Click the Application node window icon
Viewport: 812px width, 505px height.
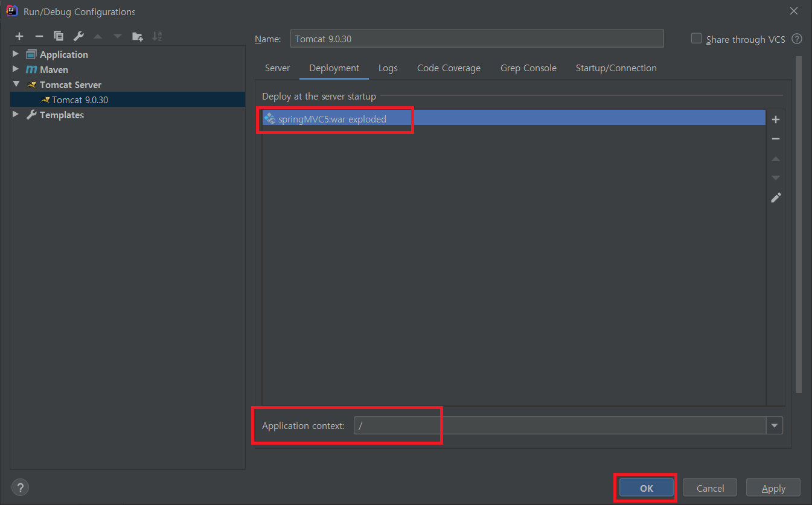31,54
